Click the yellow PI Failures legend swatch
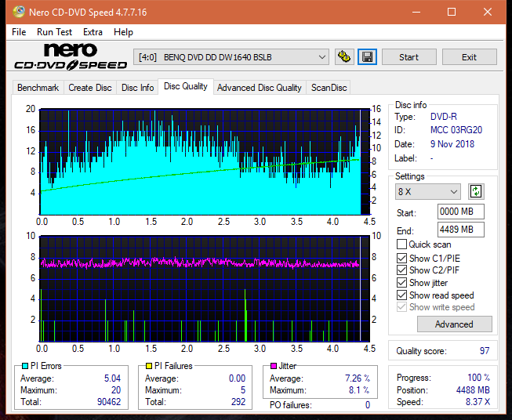This screenshot has width=512, height=420. 149,366
